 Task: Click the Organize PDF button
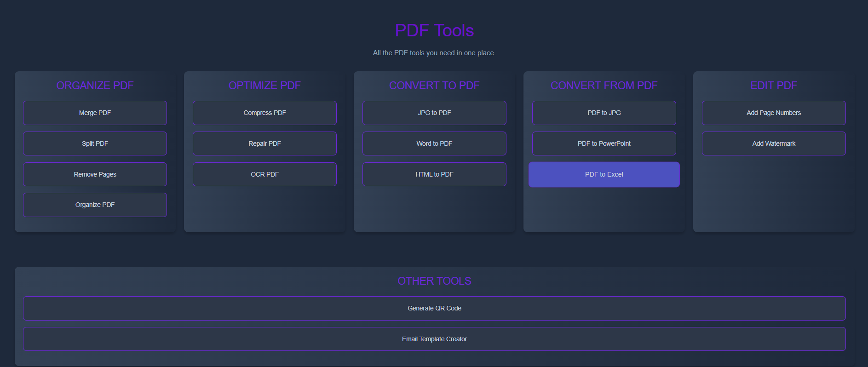point(95,205)
